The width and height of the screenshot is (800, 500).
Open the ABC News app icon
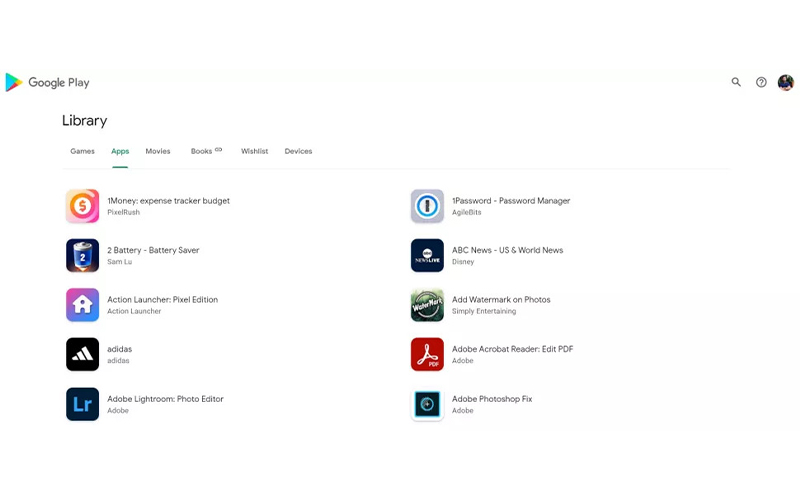click(427, 256)
